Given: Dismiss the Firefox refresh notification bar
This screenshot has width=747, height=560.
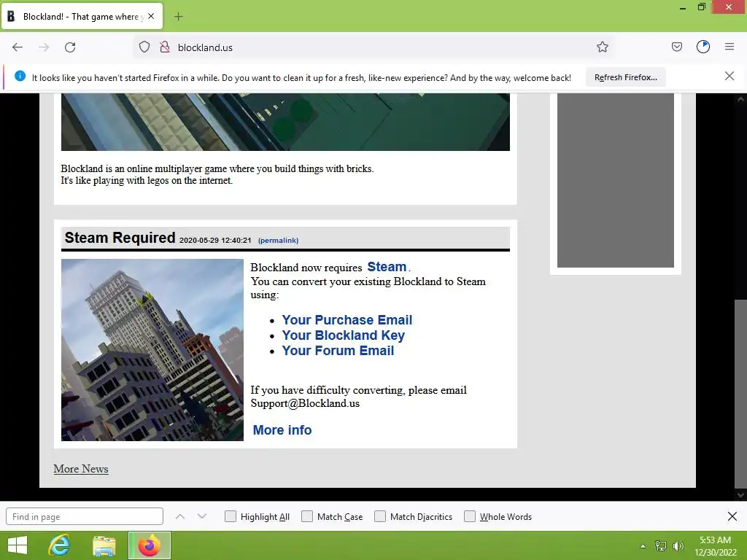Looking at the screenshot, I should (x=729, y=76).
